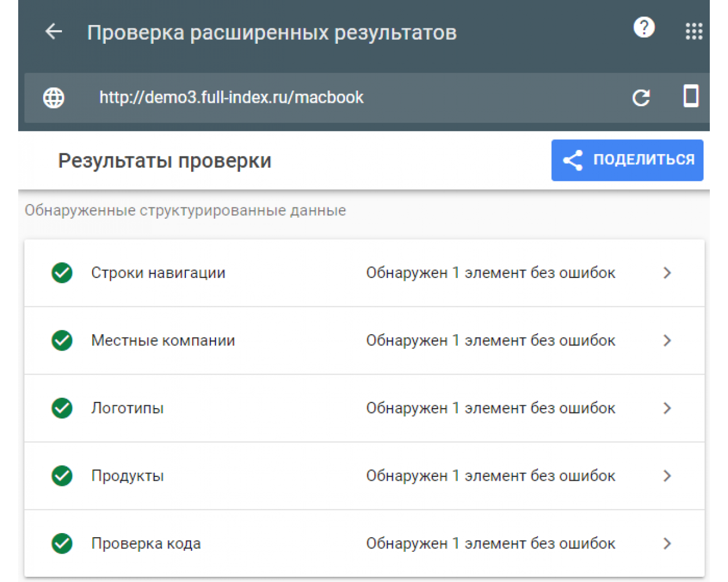The width and height of the screenshot is (728, 582).
Task: Expand the Строки навигации result details
Action: coord(667,273)
